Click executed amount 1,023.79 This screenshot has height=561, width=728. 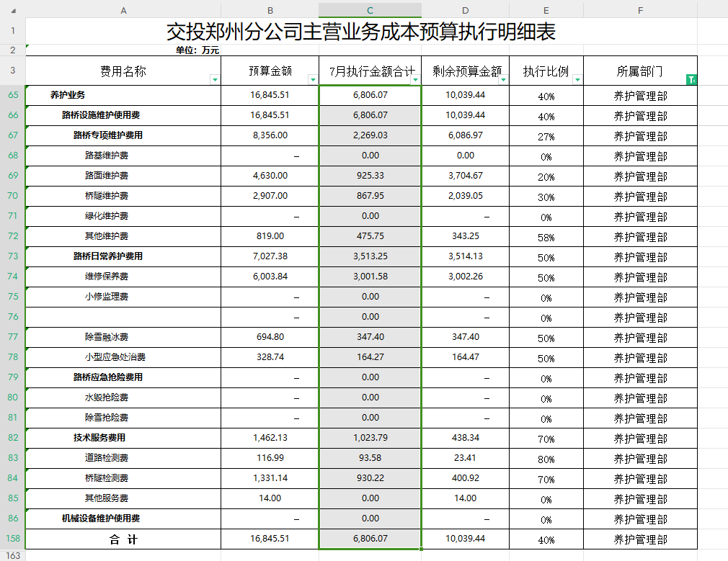370,438
